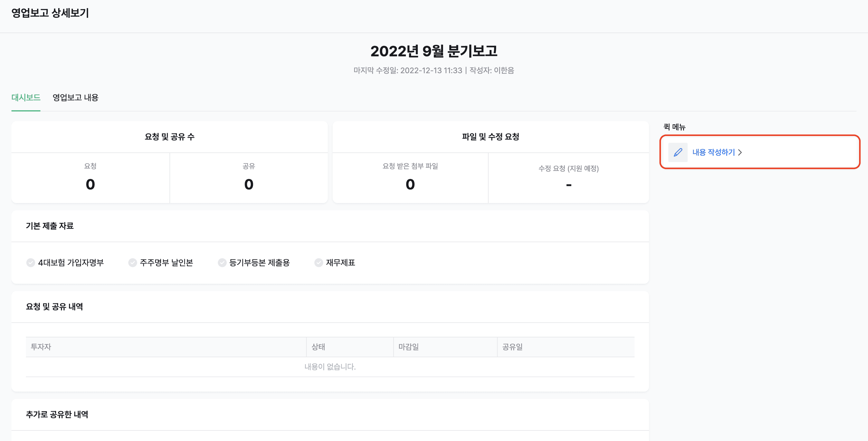
Task: Click the 영업보고 상세보기 page title
Action: (50, 13)
